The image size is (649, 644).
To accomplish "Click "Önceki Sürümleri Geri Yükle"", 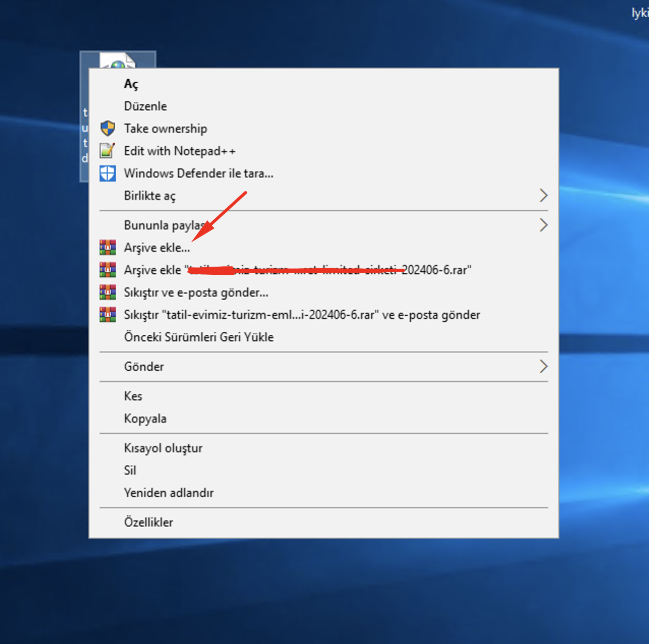I will 199,337.
